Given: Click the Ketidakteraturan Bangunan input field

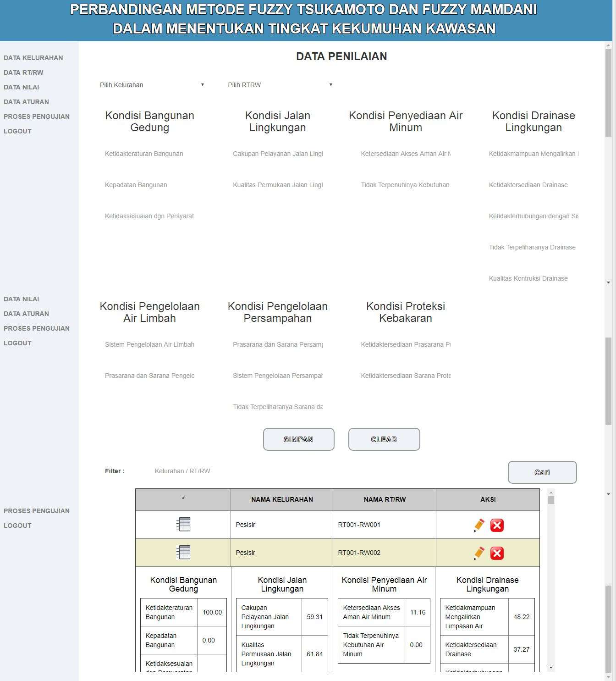Looking at the screenshot, I should [149, 154].
